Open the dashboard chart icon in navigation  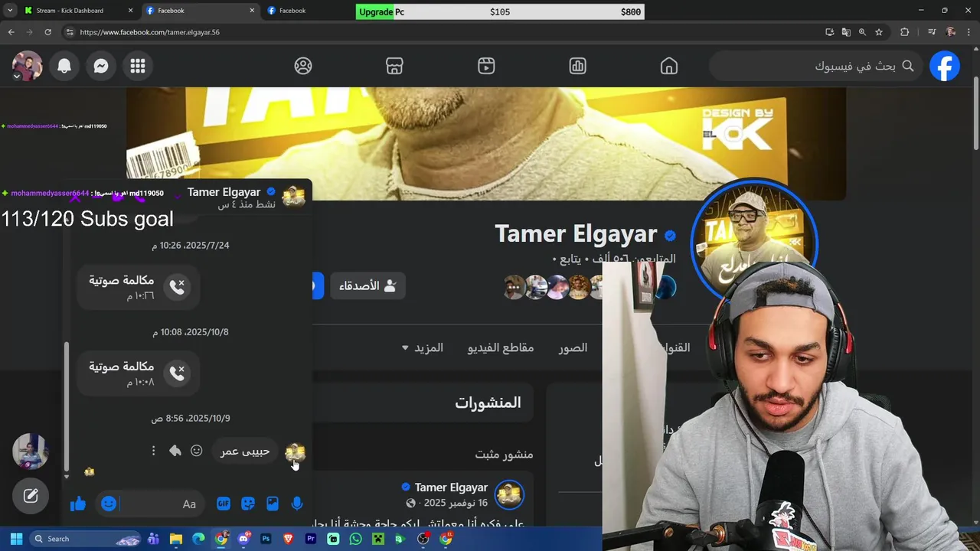(x=578, y=66)
